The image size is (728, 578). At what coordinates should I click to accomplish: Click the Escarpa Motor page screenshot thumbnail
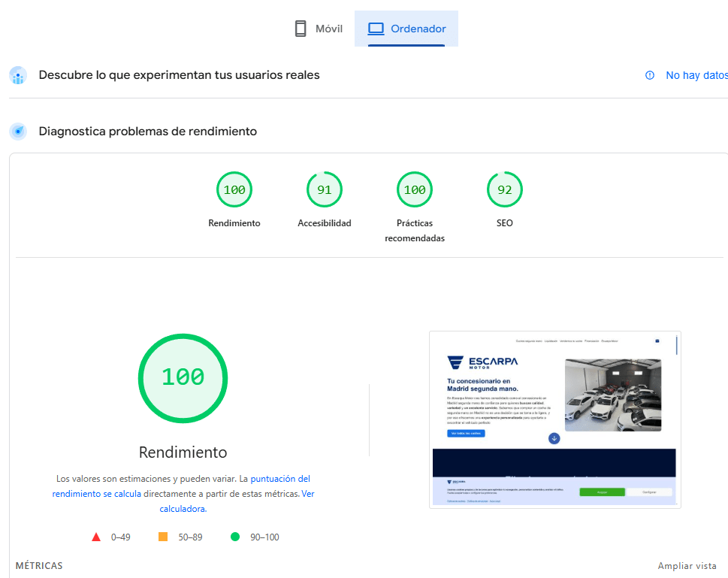point(554,419)
